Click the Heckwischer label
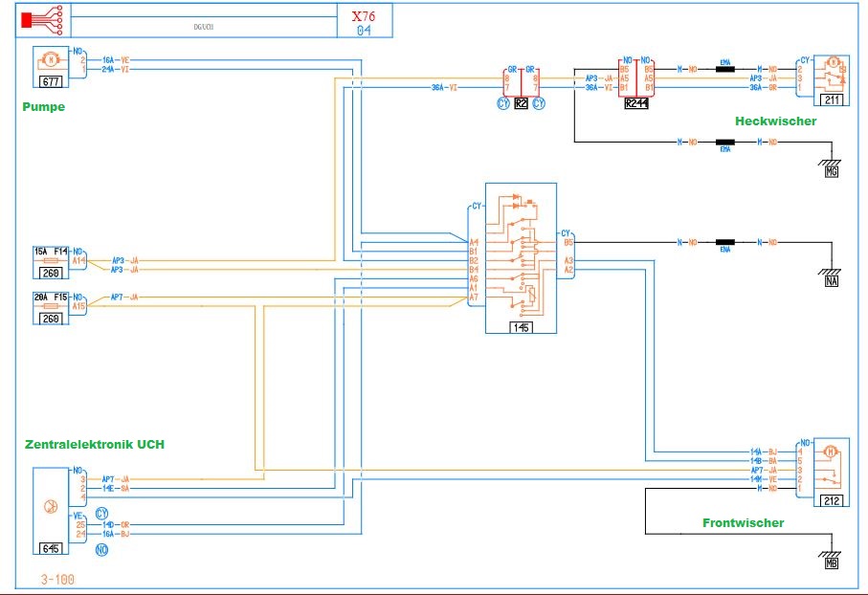868x595 pixels. (775, 121)
